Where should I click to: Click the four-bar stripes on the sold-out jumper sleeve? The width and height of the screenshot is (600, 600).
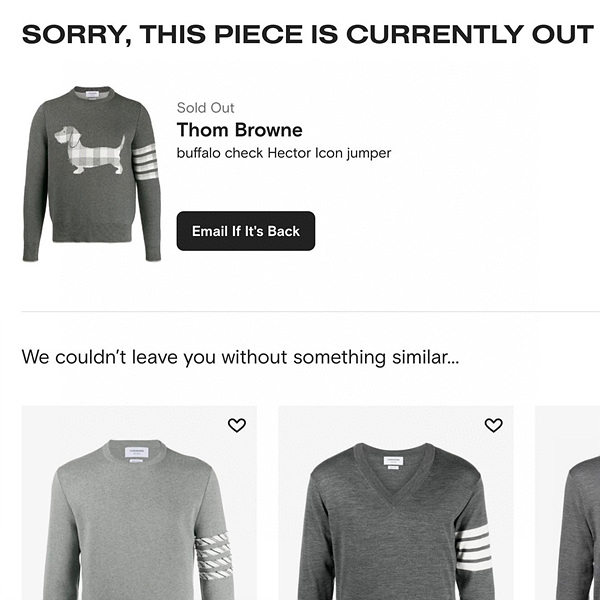pyautogui.click(x=146, y=161)
